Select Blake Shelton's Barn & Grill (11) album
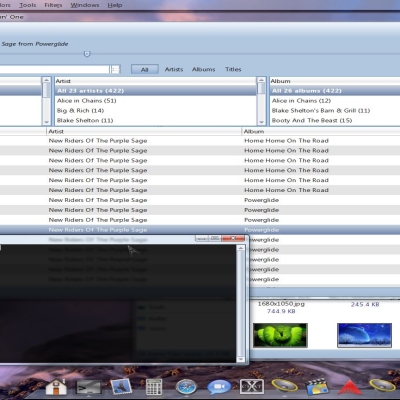 tap(335, 111)
